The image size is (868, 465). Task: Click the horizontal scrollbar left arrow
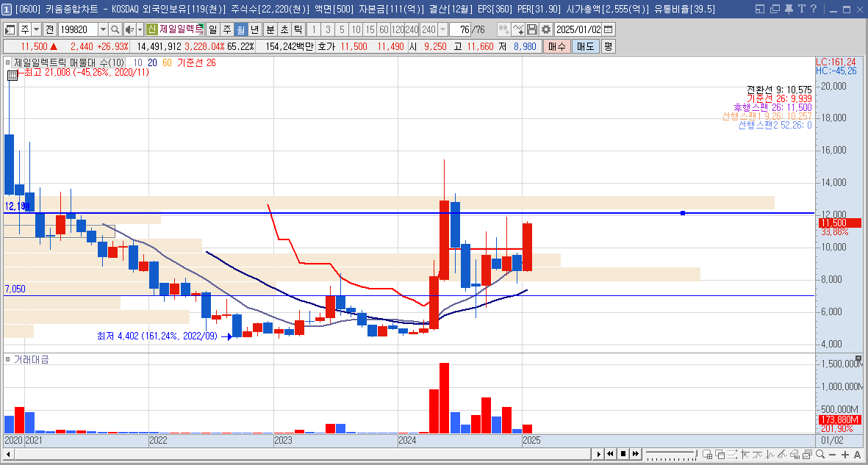9,455
